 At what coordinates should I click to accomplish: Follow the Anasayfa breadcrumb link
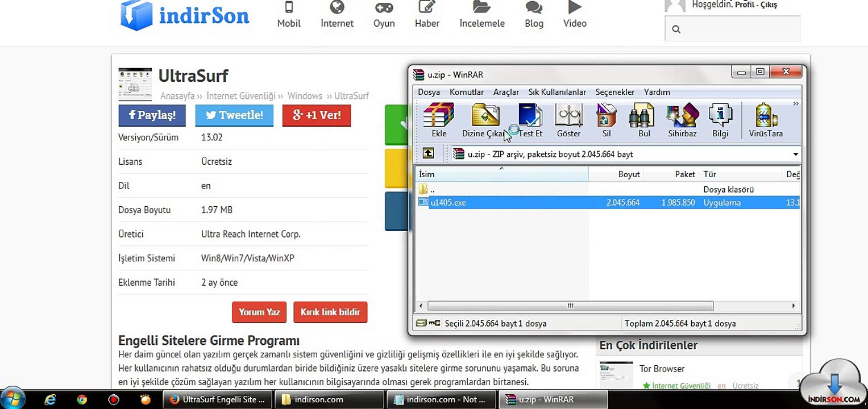point(177,96)
